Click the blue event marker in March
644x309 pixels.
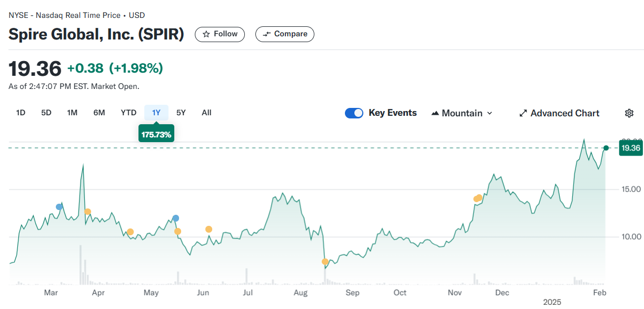[60, 207]
